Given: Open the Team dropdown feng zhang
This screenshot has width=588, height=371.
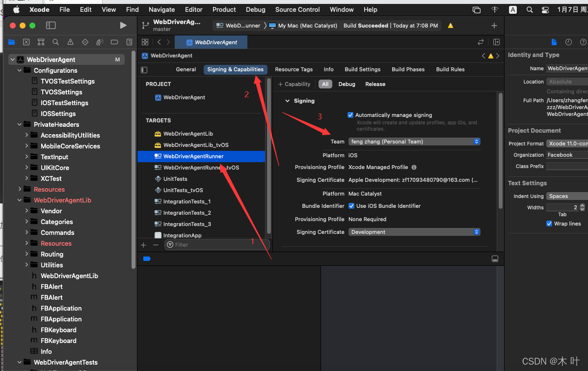Looking at the screenshot, I should pyautogui.click(x=414, y=142).
